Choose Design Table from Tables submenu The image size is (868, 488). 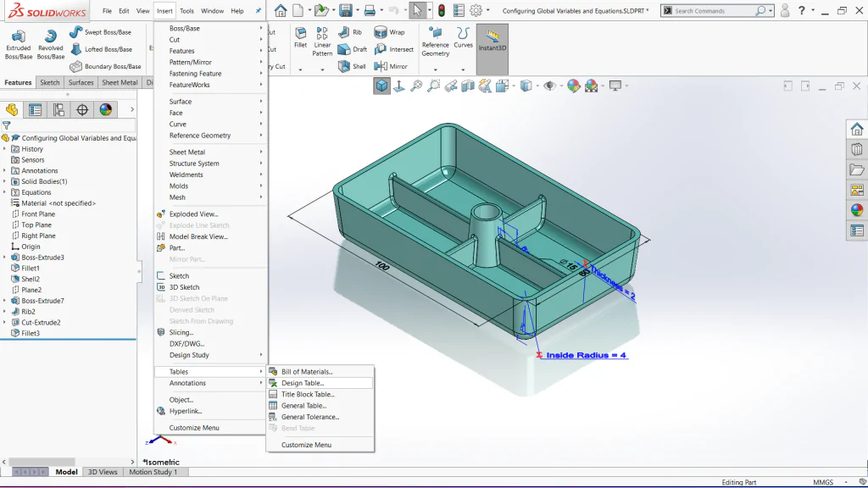click(x=320, y=383)
